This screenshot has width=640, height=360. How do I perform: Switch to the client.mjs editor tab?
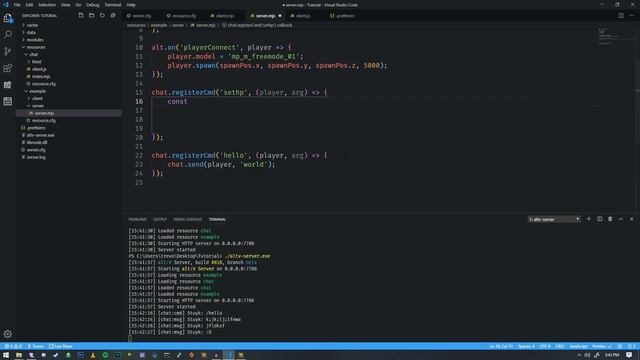pos(225,16)
